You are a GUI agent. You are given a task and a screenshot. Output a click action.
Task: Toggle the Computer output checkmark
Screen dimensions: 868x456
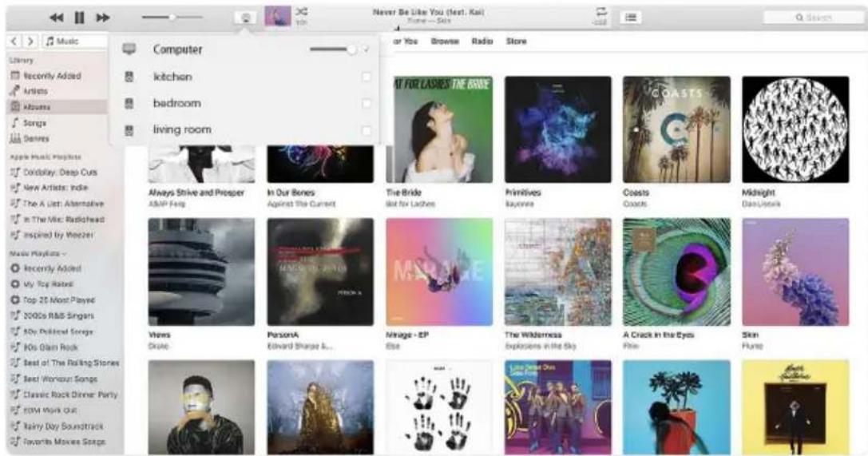(x=366, y=50)
